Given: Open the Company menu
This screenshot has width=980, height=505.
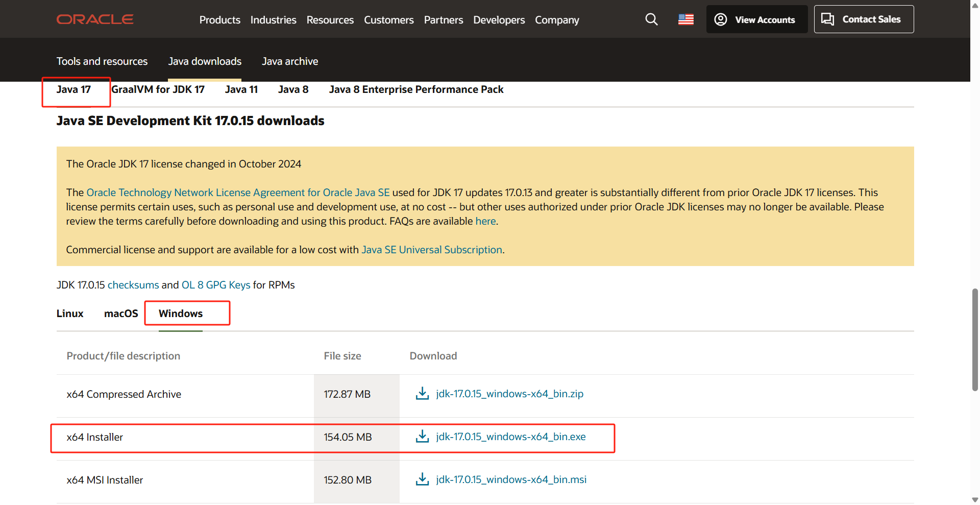Looking at the screenshot, I should click(x=557, y=20).
